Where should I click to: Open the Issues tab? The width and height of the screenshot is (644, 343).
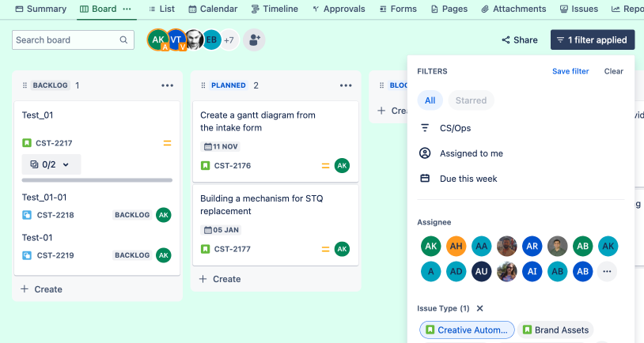click(x=578, y=9)
